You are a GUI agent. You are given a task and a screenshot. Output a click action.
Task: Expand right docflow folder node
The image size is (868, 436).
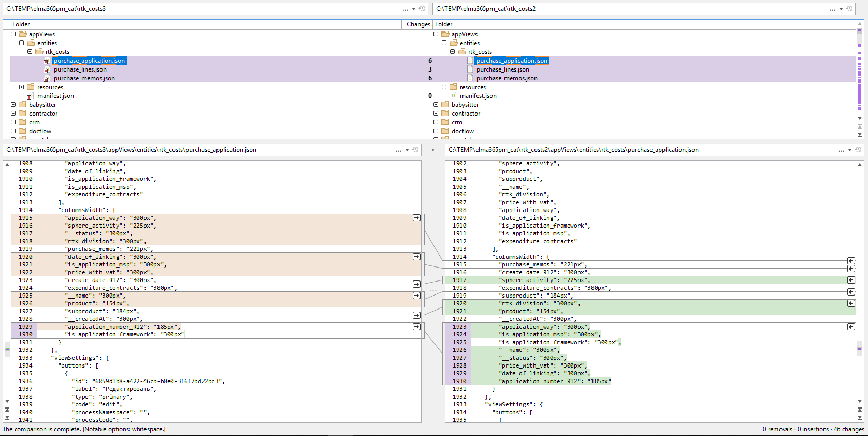(x=436, y=131)
